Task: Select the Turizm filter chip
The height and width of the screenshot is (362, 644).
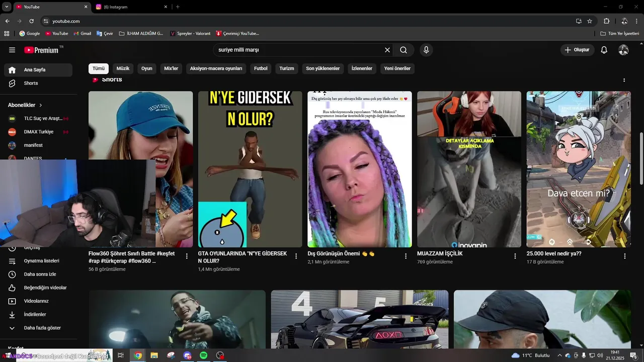Action: [287, 68]
